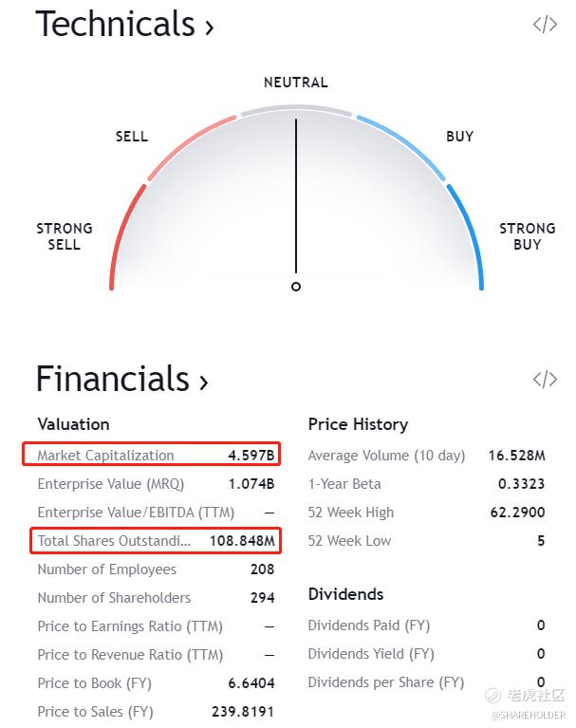Click the Price to Book (FY) row
Image resolution: width=576 pixels, height=728 pixels.
click(x=156, y=683)
